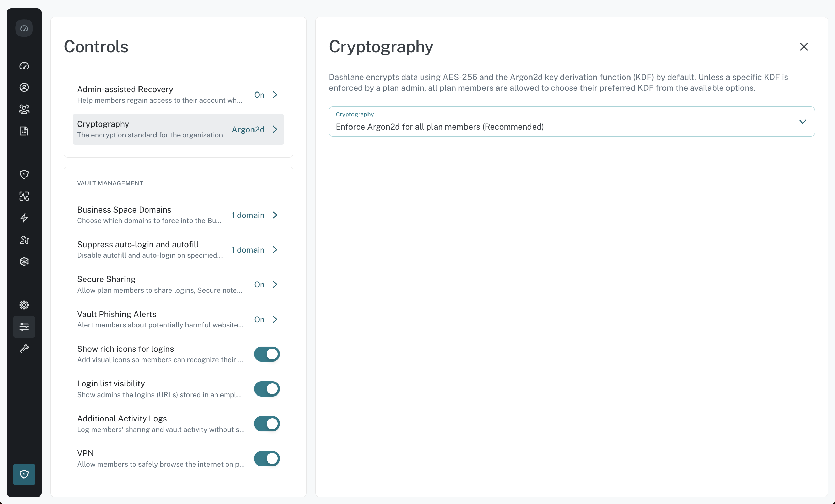Image resolution: width=835 pixels, height=504 pixels.
Task: Expand Admin-assisted Recovery settings chevron
Action: click(x=275, y=95)
